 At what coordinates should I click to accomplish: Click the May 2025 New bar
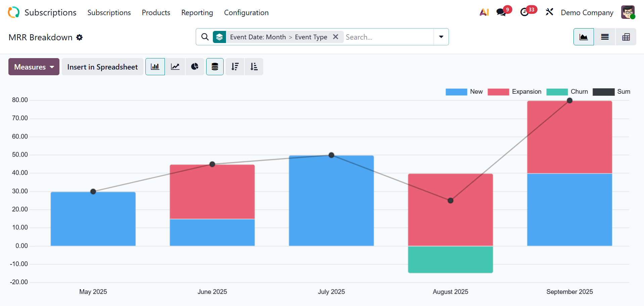93,219
